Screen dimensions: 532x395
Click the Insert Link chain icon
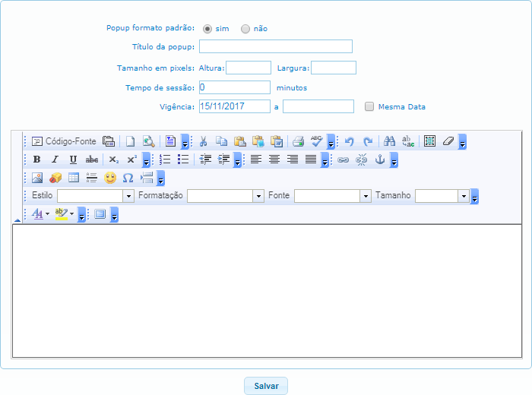344,160
